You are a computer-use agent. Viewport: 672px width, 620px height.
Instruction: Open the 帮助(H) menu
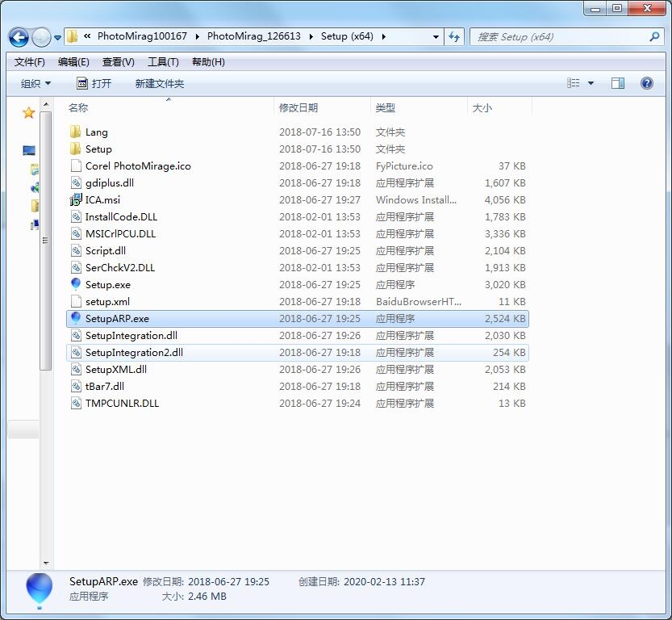coord(208,62)
